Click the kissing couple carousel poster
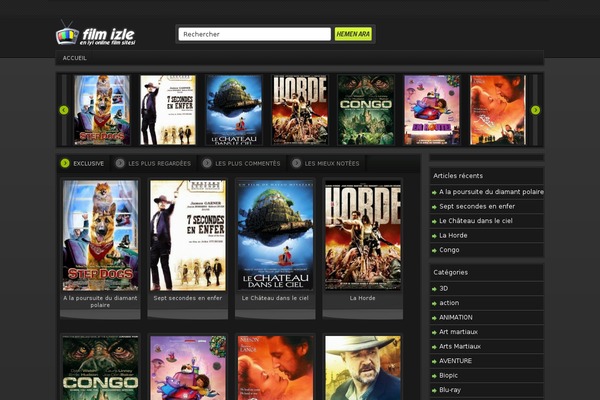600x400 pixels. tap(498, 110)
